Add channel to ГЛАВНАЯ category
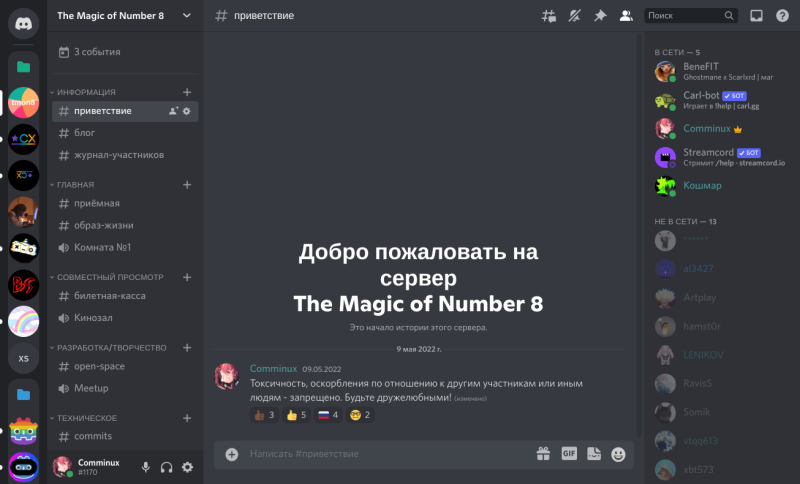 187,185
